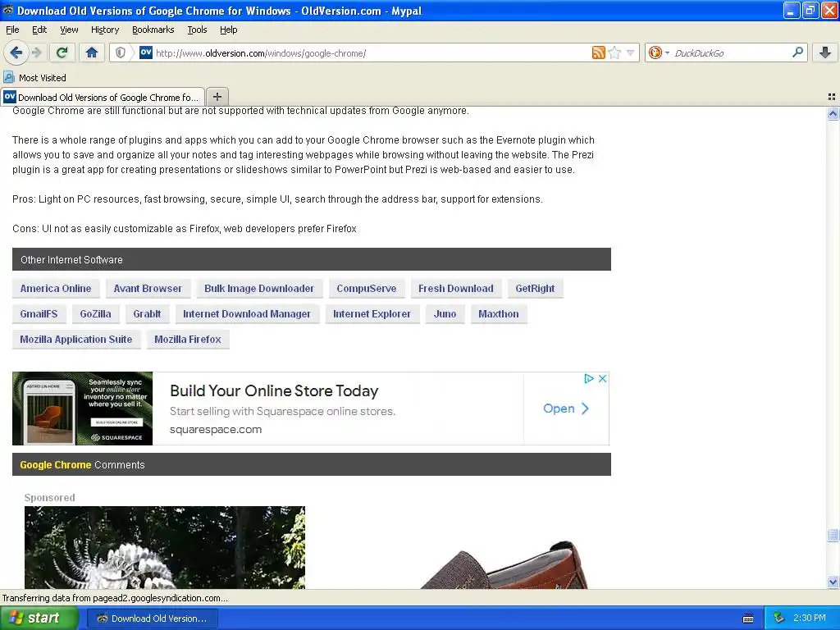This screenshot has width=840, height=630.
Task: Go back with the Back arrow button
Action: pyautogui.click(x=16, y=52)
